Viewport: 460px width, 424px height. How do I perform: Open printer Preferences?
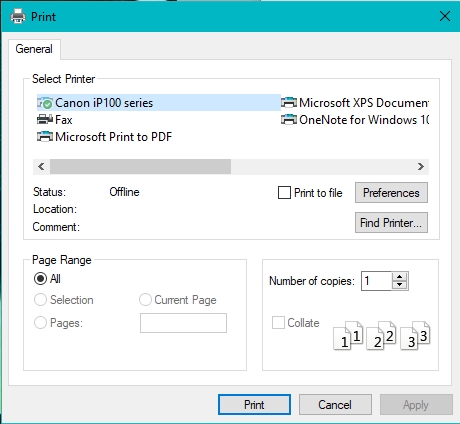point(391,193)
